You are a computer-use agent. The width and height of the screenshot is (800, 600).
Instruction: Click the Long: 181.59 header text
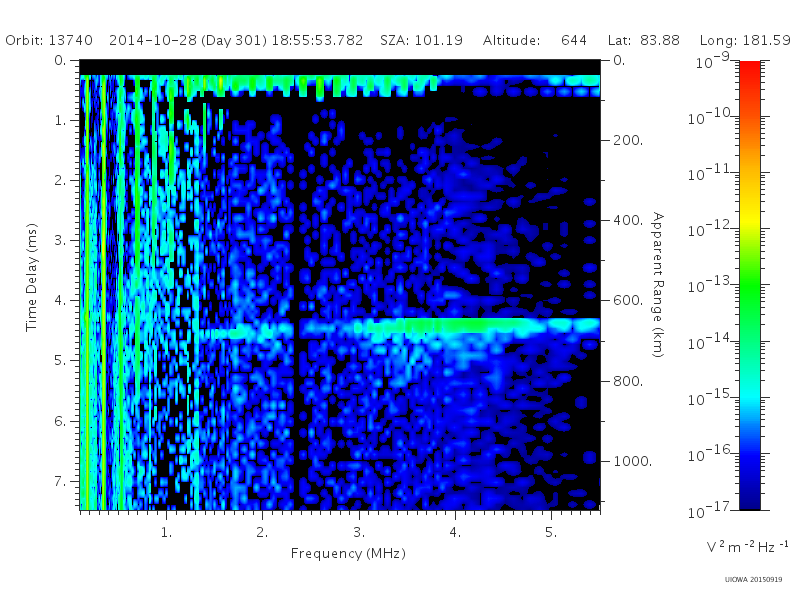point(745,40)
